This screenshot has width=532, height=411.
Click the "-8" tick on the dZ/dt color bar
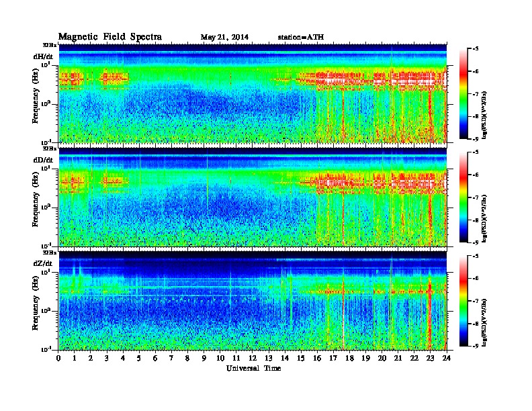(x=476, y=323)
